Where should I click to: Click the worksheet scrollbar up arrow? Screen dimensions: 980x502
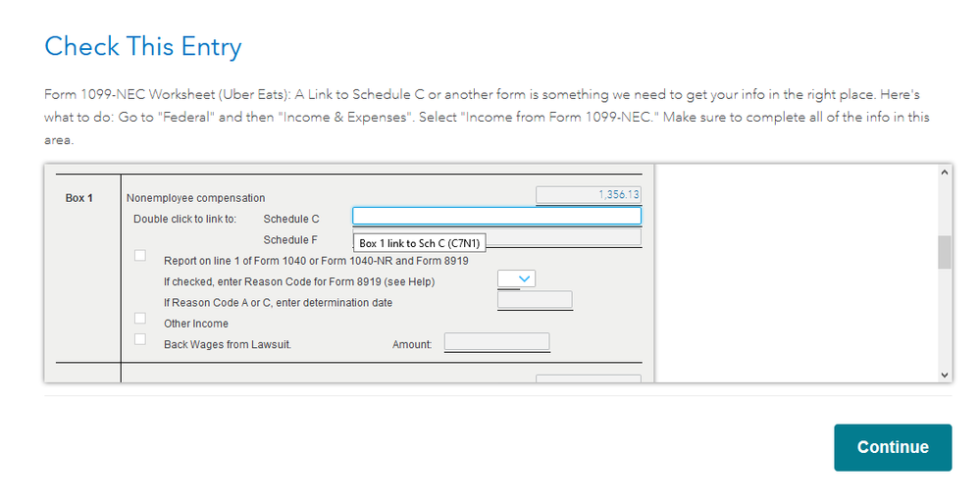click(x=945, y=172)
